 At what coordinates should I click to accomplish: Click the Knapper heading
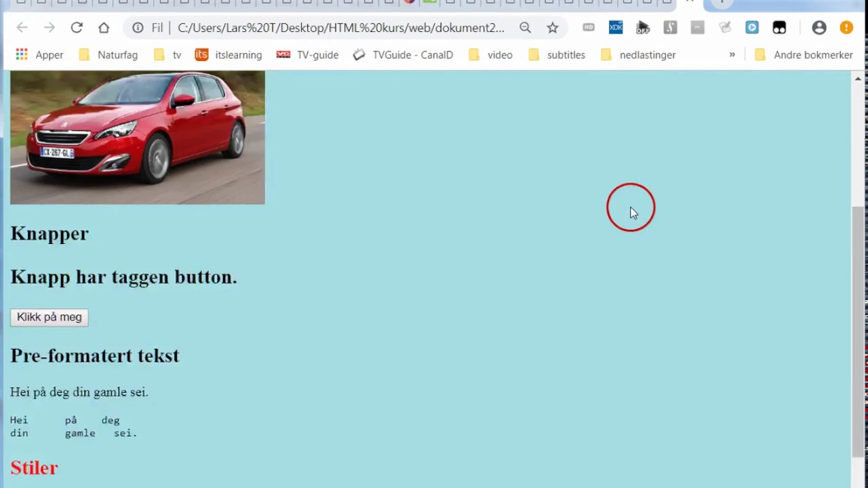point(50,233)
